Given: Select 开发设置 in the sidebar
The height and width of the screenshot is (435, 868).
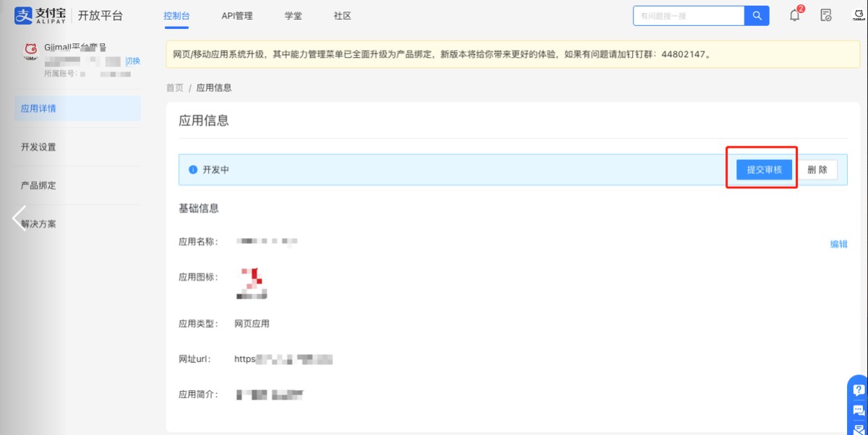Looking at the screenshot, I should (x=38, y=147).
